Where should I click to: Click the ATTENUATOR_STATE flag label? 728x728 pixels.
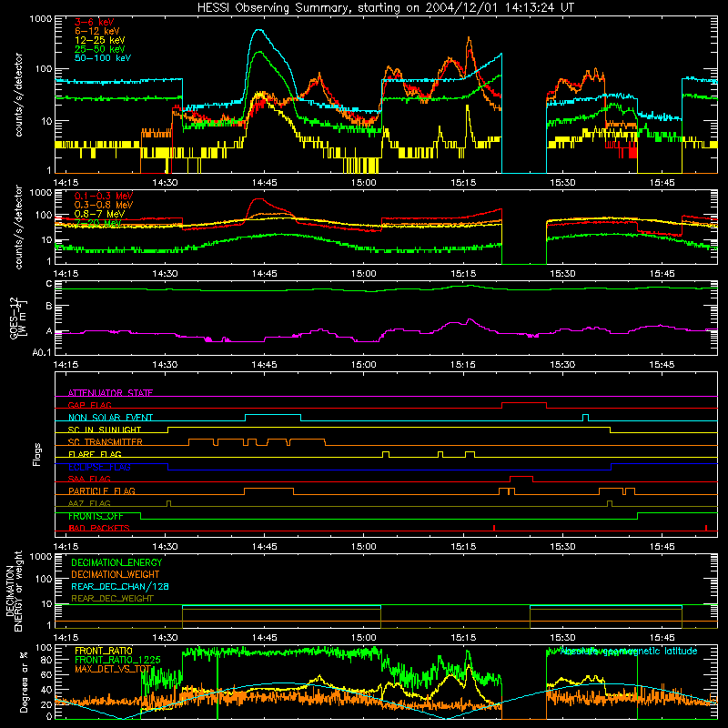[110, 393]
